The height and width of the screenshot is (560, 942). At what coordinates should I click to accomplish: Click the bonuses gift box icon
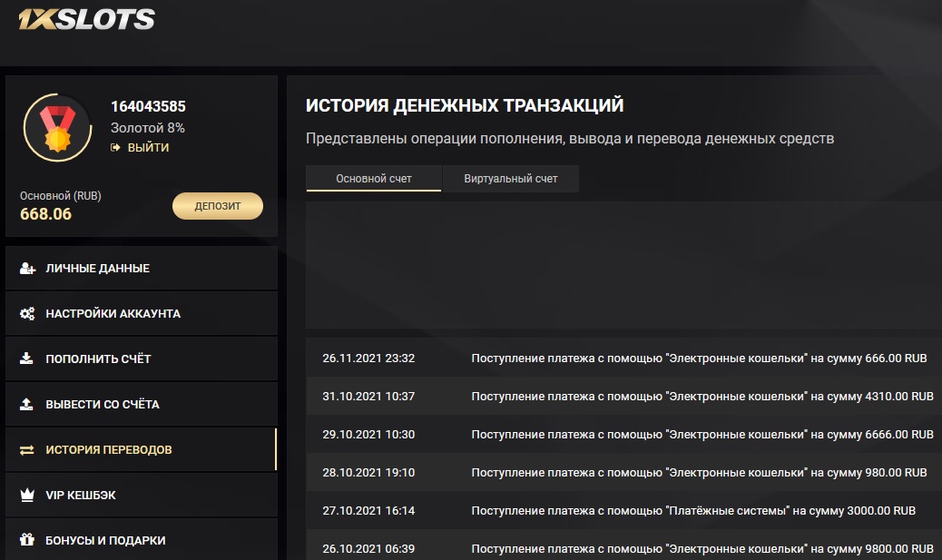click(x=27, y=541)
